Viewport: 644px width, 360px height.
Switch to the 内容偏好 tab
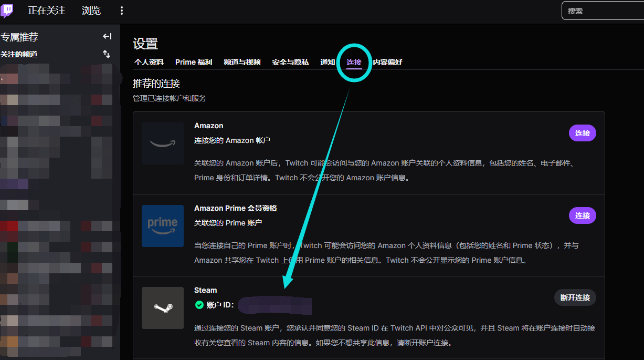coord(387,62)
